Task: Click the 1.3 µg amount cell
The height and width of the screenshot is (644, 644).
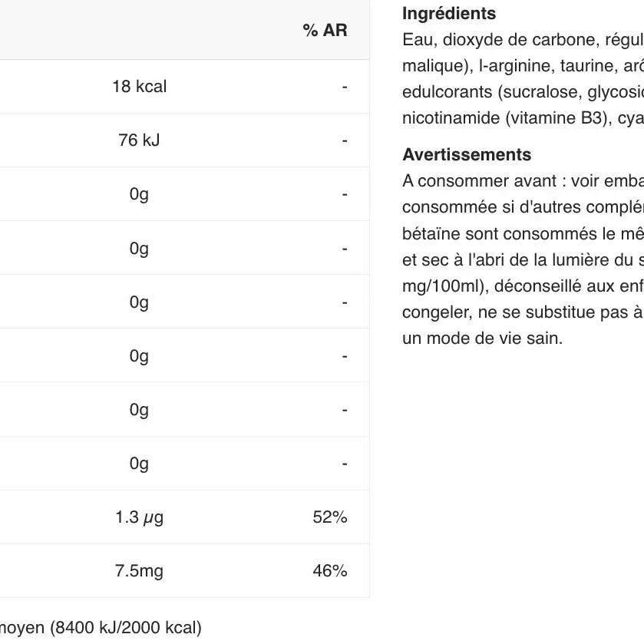Action: click(x=139, y=517)
